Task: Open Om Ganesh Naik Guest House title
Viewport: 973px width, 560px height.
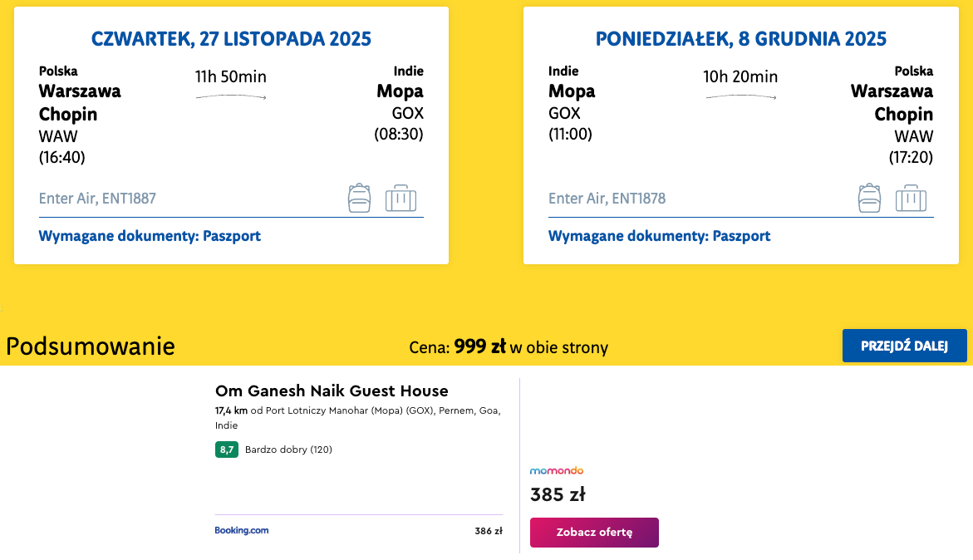Action: coord(332,391)
